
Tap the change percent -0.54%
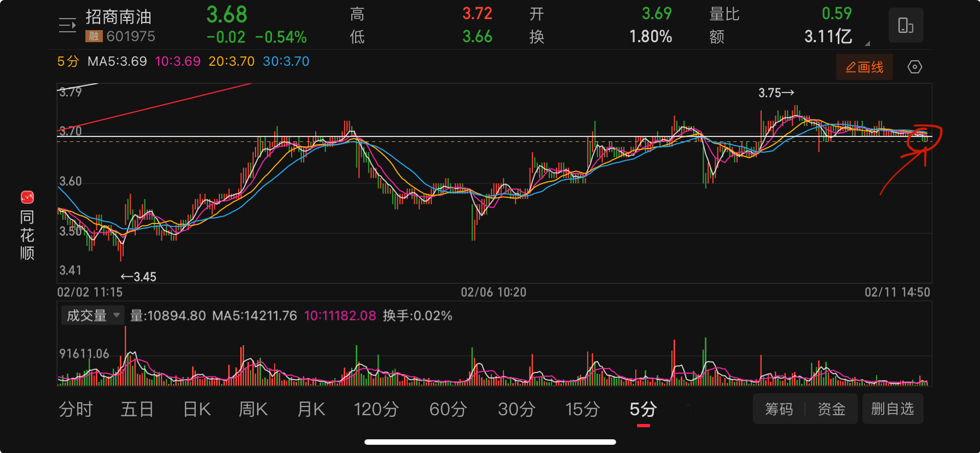pyautogui.click(x=281, y=37)
